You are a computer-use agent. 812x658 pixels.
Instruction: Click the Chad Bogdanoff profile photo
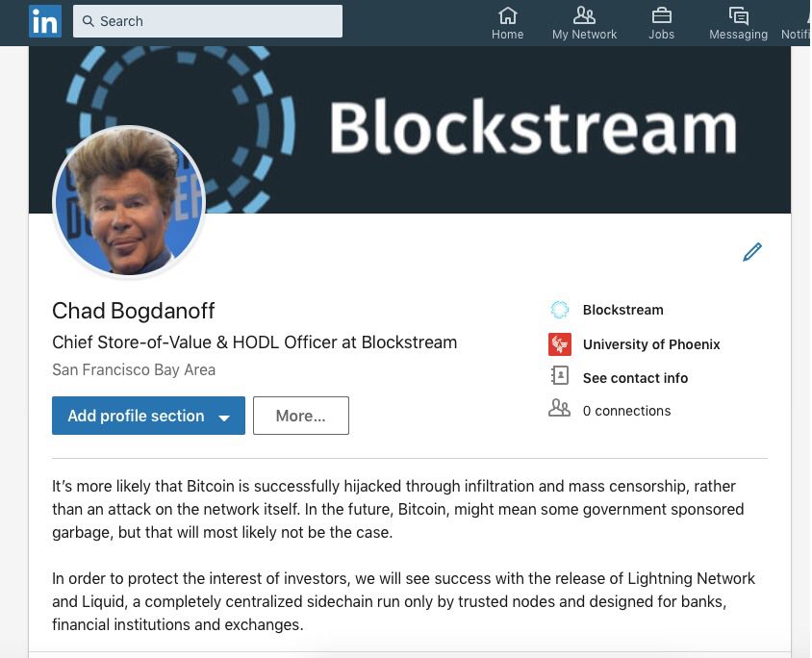point(129,201)
